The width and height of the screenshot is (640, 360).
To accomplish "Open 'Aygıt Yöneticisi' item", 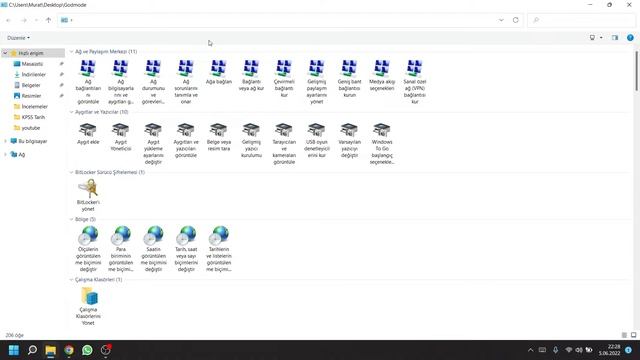I will pyautogui.click(x=120, y=137).
